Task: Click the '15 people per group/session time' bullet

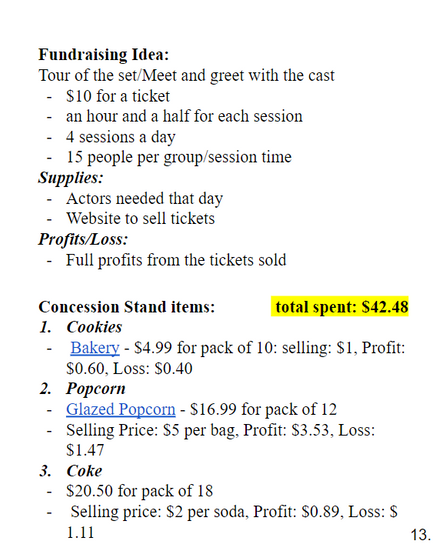Action: [x=179, y=157]
